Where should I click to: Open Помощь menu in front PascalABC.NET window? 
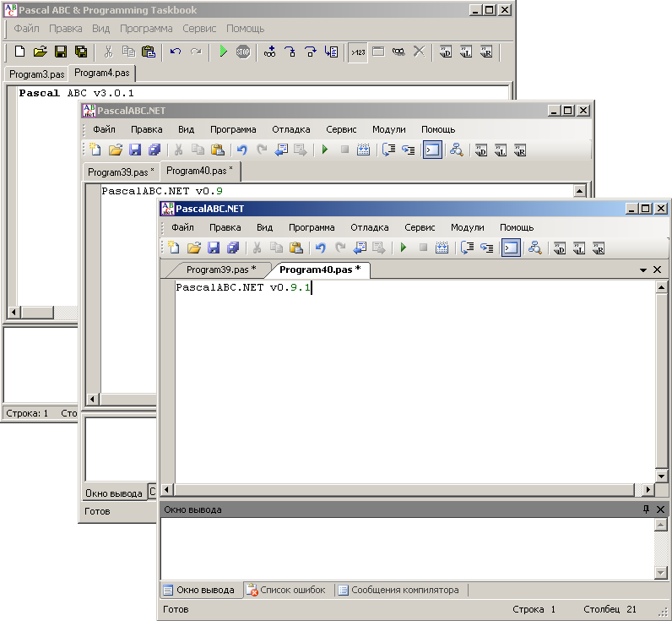pyautogui.click(x=517, y=227)
